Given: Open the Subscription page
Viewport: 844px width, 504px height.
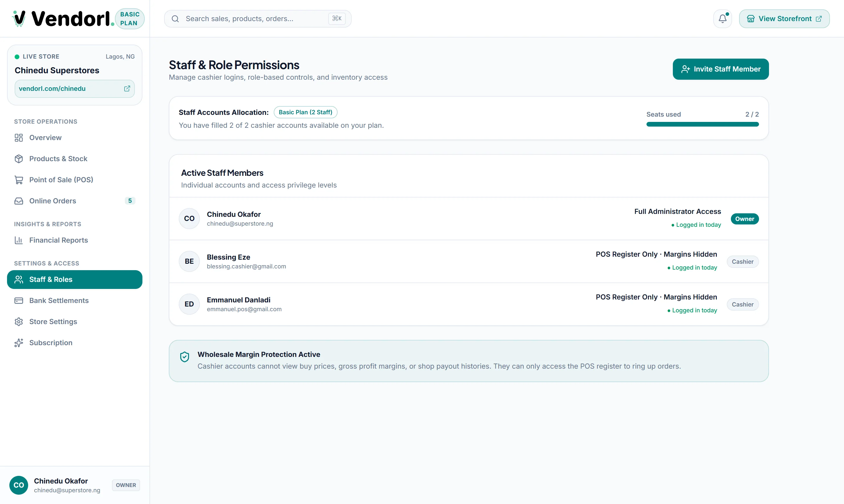Looking at the screenshot, I should click(x=75, y=343).
